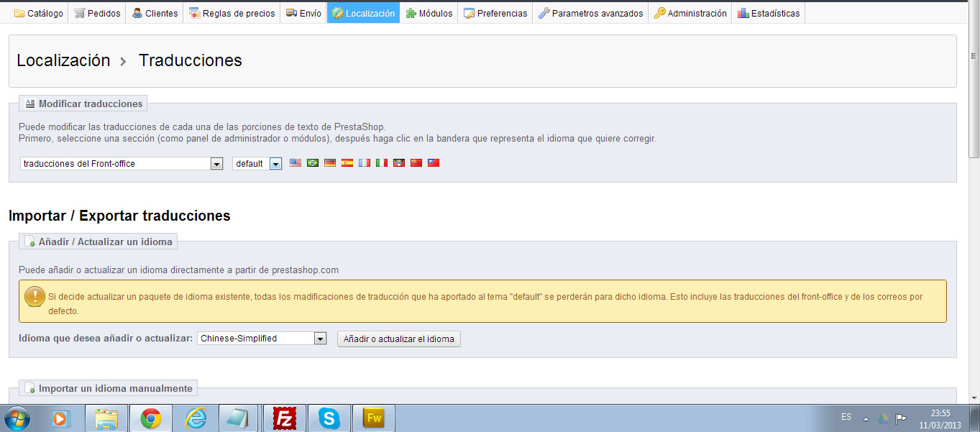Image resolution: width=980 pixels, height=432 pixels.
Task: Open Adobe Fireworks from the taskbar
Action: (374, 418)
